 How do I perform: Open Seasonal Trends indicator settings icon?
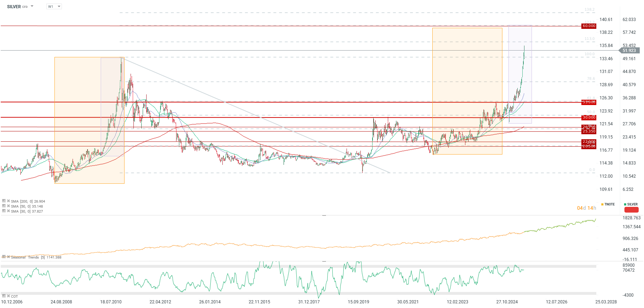click(4, 257)
